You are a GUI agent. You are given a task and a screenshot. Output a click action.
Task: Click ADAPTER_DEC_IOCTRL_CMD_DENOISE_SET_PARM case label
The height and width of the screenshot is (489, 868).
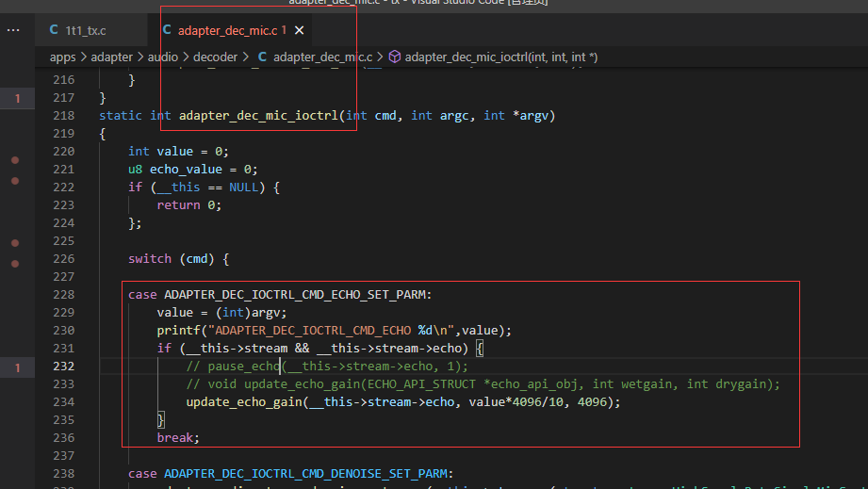(305, 474)
